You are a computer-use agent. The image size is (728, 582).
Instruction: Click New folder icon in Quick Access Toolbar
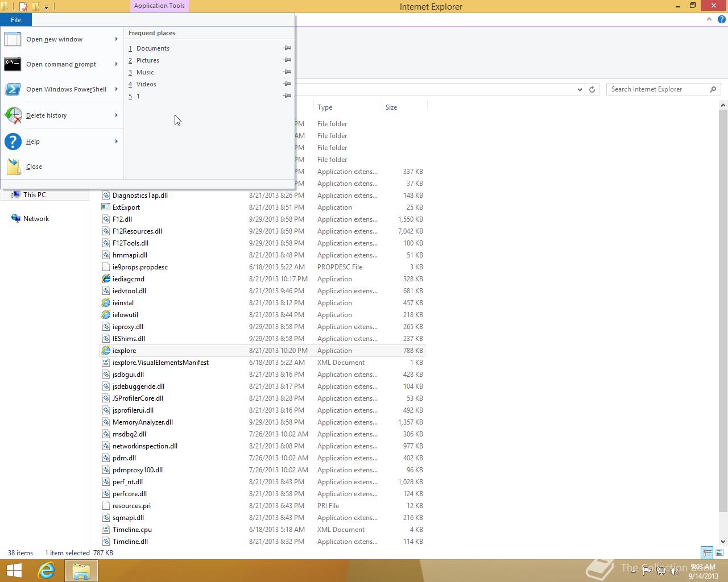[x=35, y=7]
